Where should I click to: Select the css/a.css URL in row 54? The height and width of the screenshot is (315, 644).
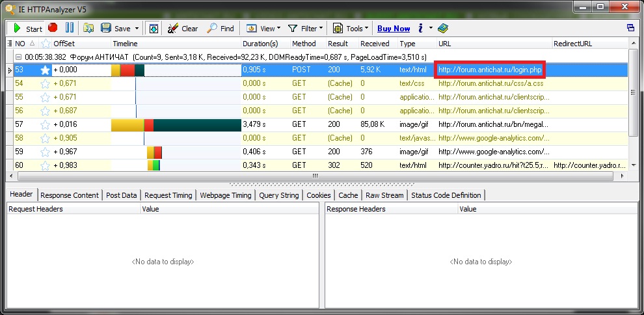[x=490, y=83]
